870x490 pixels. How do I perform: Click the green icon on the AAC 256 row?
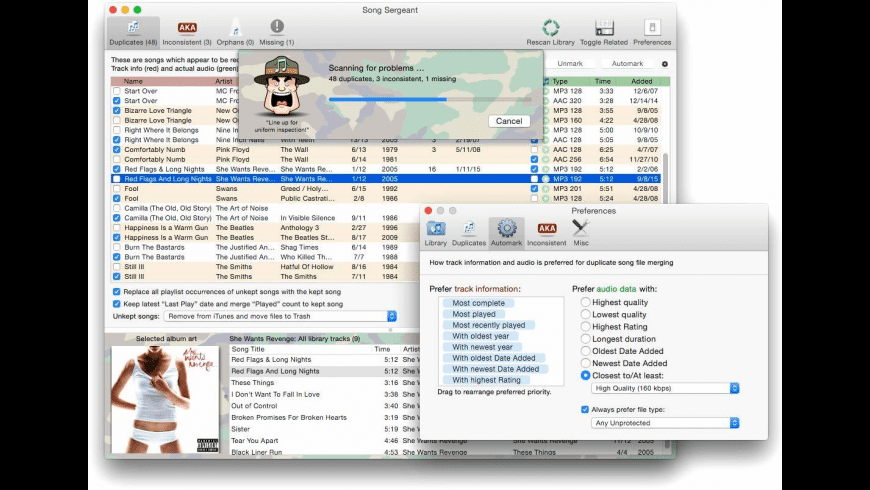(x=545, y=159)
